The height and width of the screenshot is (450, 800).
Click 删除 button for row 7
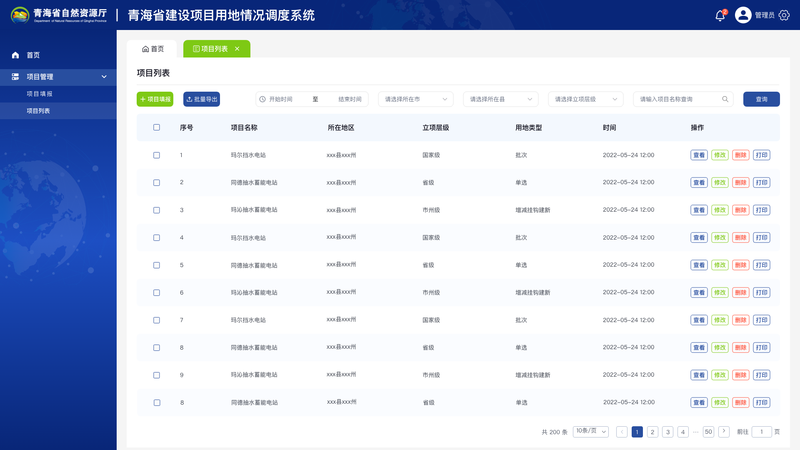pyautogui.click(x=740, y=320)
